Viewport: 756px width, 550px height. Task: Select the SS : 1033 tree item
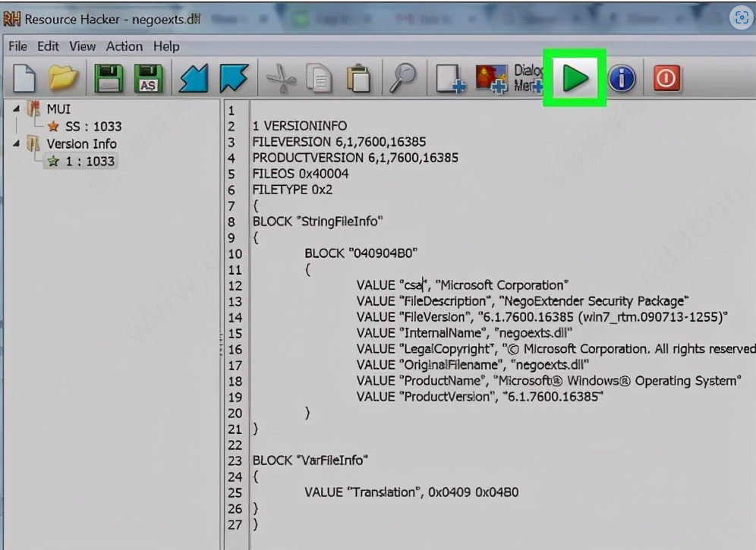tap(93, 127)
